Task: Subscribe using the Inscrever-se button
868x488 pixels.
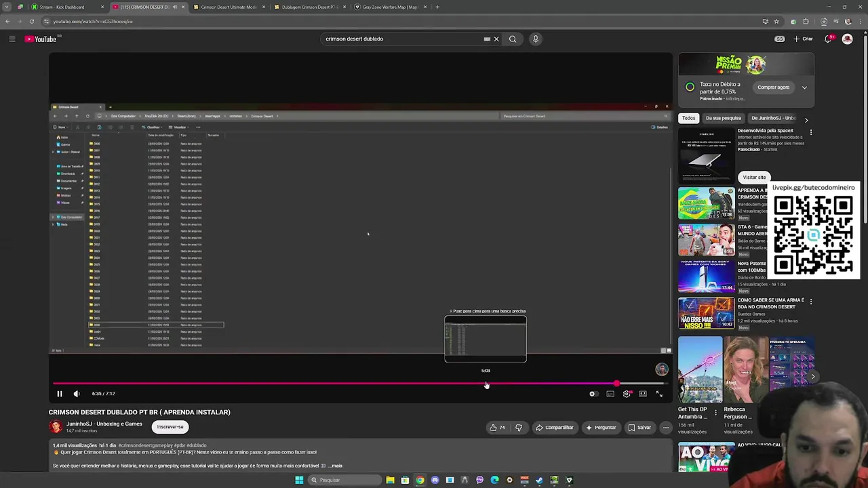Action: [170, 427]
